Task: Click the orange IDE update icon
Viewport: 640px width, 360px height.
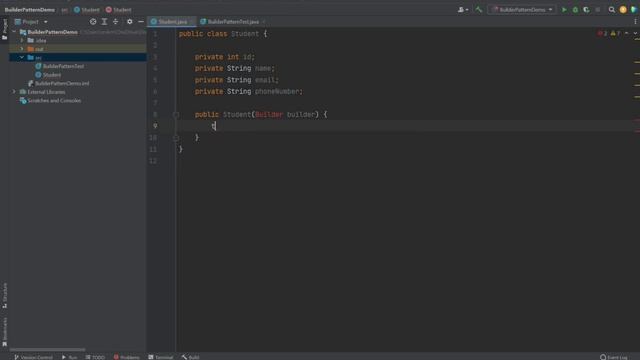Action: (623, 9)
